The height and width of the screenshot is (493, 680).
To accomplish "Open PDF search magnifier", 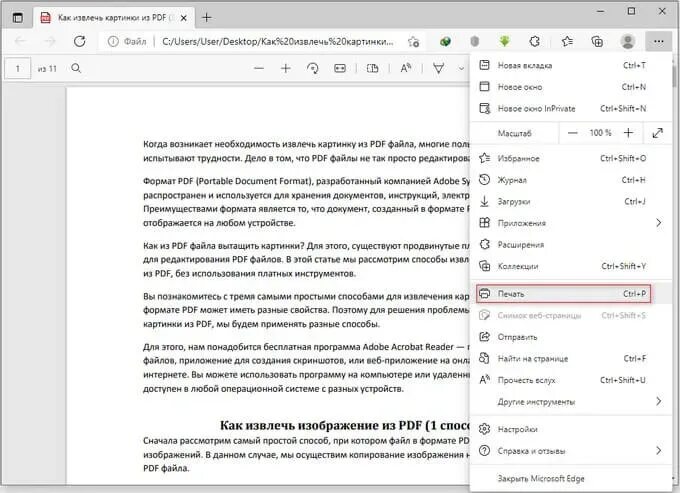I will 76,68.
